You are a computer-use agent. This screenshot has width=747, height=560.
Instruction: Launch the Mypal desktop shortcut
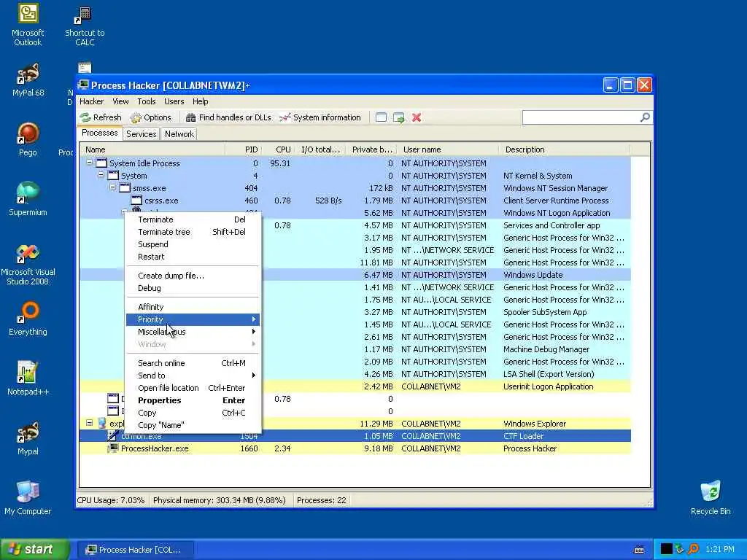28,438
